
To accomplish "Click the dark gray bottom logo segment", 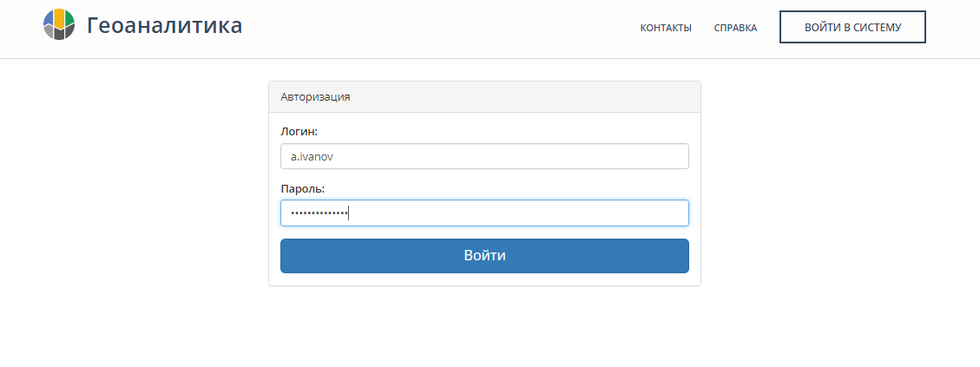I will [x=59, y=35].
